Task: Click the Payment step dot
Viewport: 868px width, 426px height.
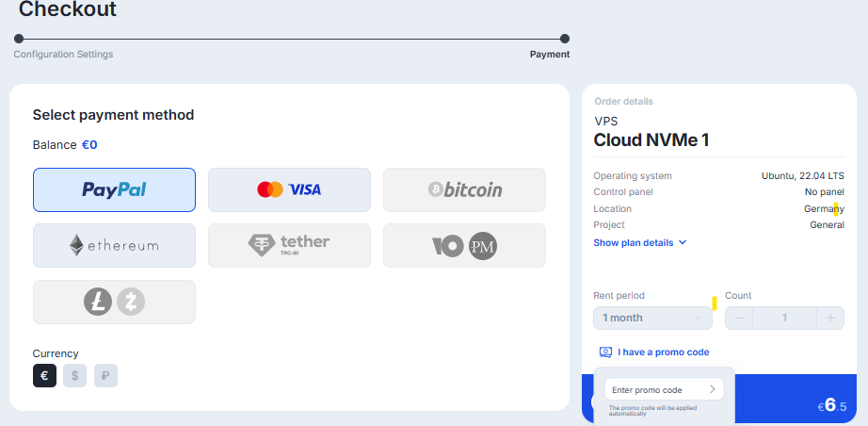Action: pos(565,39)
